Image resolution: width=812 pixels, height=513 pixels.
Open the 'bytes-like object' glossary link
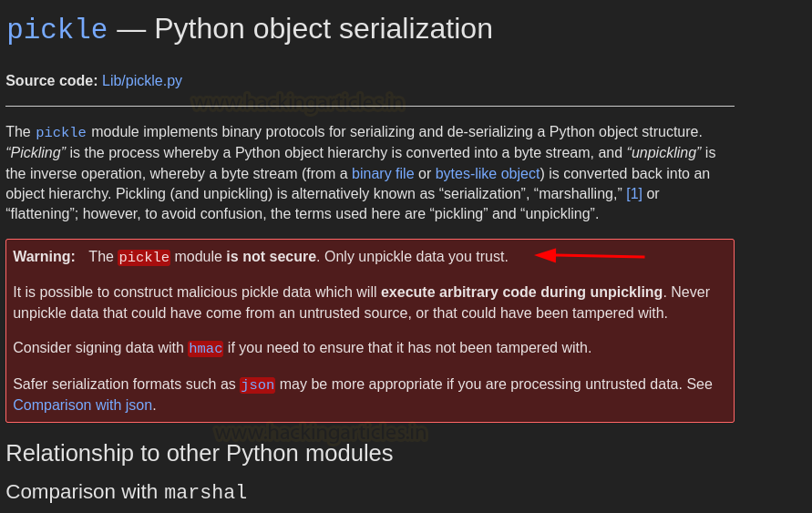click(x=488, y=173)
